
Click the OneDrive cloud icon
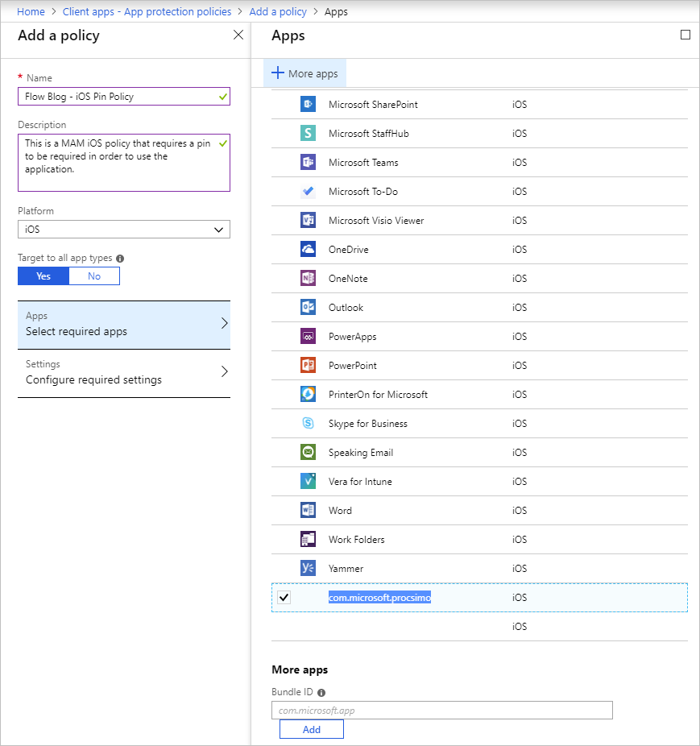(x=307, y=250)
